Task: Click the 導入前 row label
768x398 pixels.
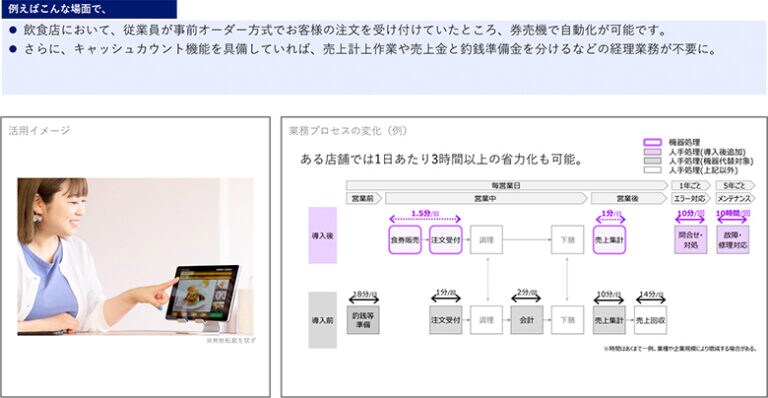Action: pyautogui.click(x=322, y=320)
